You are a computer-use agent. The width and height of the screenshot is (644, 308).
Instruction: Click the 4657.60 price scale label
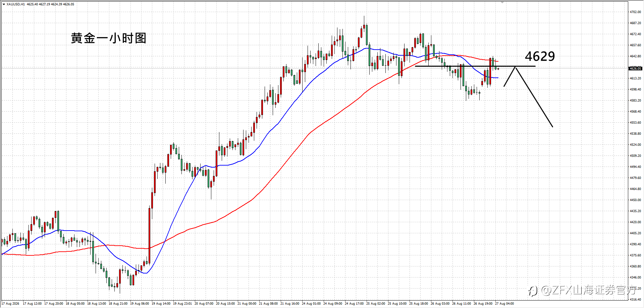coord(635,45)
